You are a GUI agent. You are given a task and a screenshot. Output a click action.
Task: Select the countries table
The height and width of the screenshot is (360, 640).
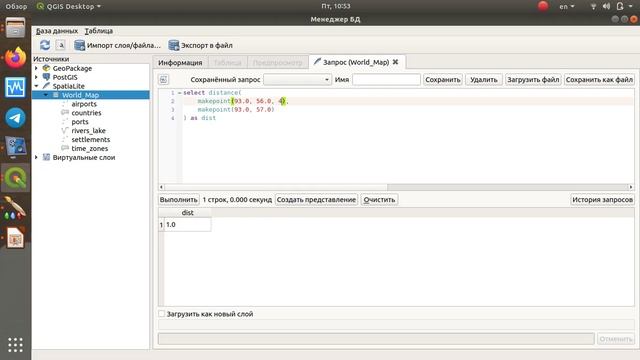point(86,113)
